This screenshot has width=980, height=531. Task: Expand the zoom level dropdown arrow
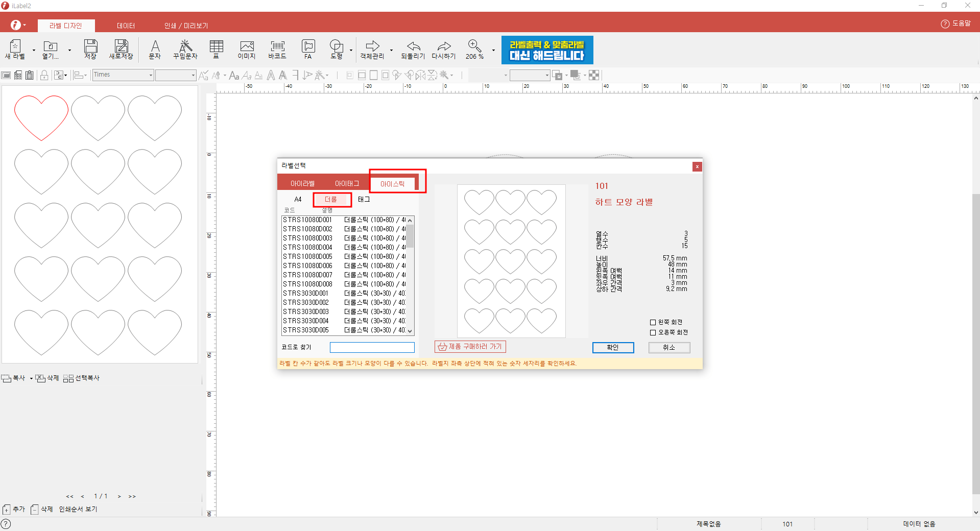pos(493,50)
